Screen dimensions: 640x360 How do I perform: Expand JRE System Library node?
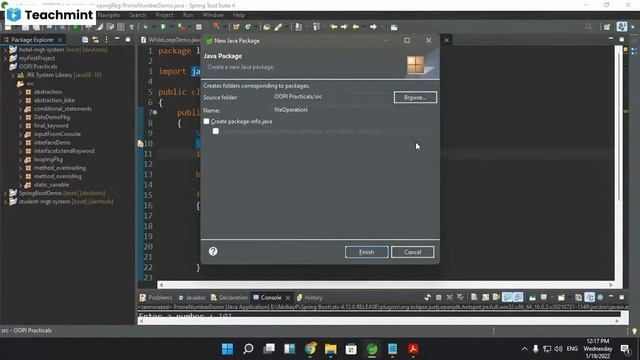13,75
